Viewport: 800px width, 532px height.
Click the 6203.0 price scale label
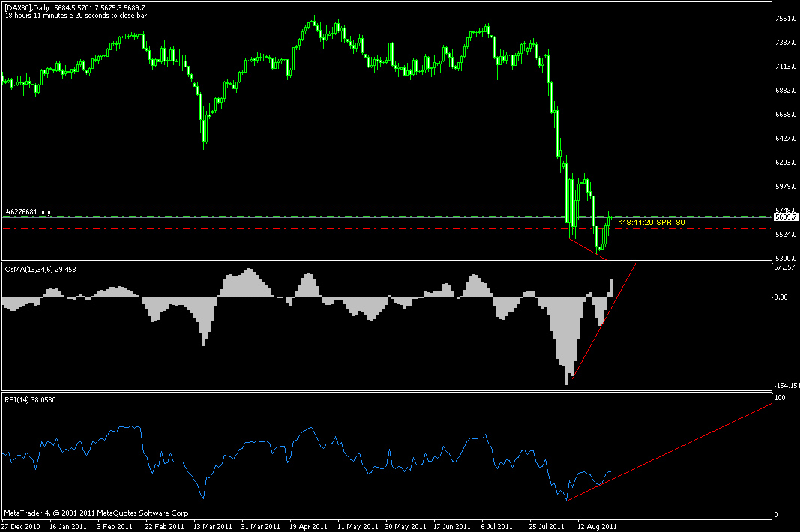pos(786,163)
